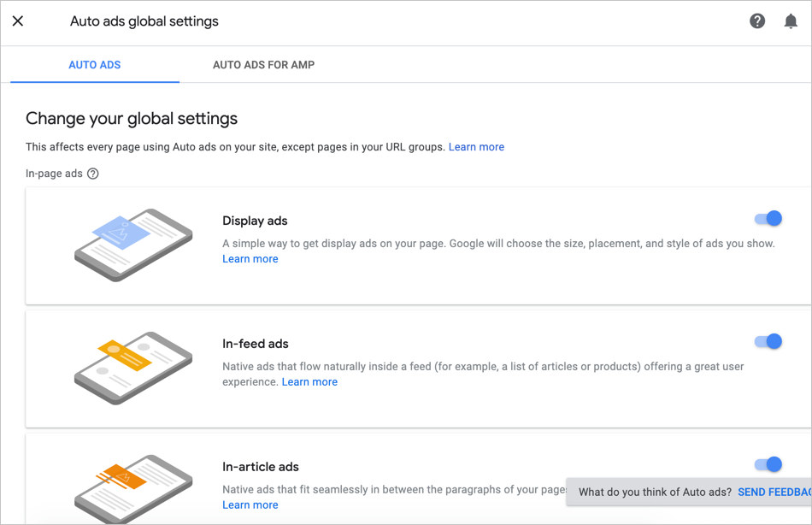Click the In-article ads phone illustration
Screen dimensions: 812x525
click(x=132, y=488)
